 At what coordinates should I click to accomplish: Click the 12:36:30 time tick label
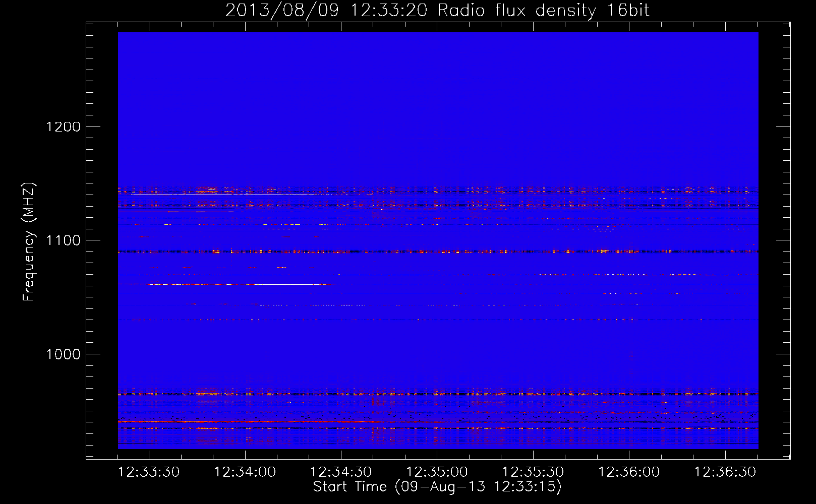pos(725,472)
